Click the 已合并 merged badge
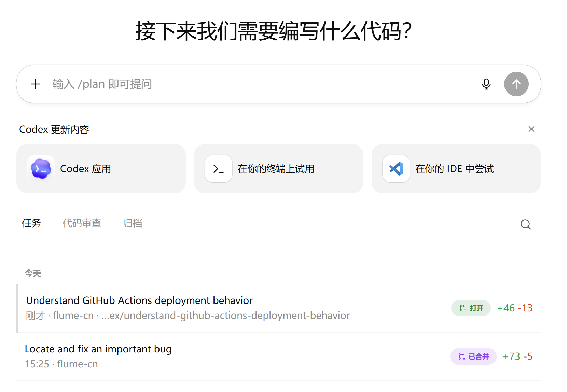Image resolution: width=567 pixels, height=392 pixels. pyautogui.click(x=473, y=356)
